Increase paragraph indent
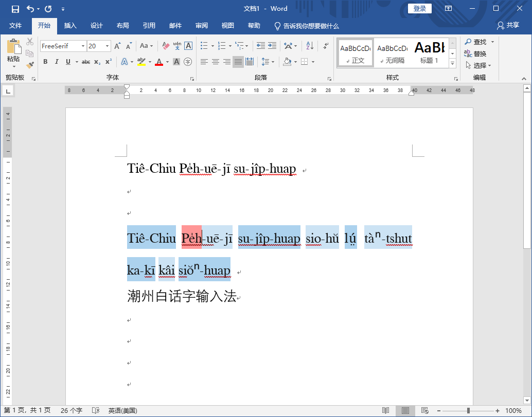This screenshot has height=417, width=532. (x=272, y=46)
